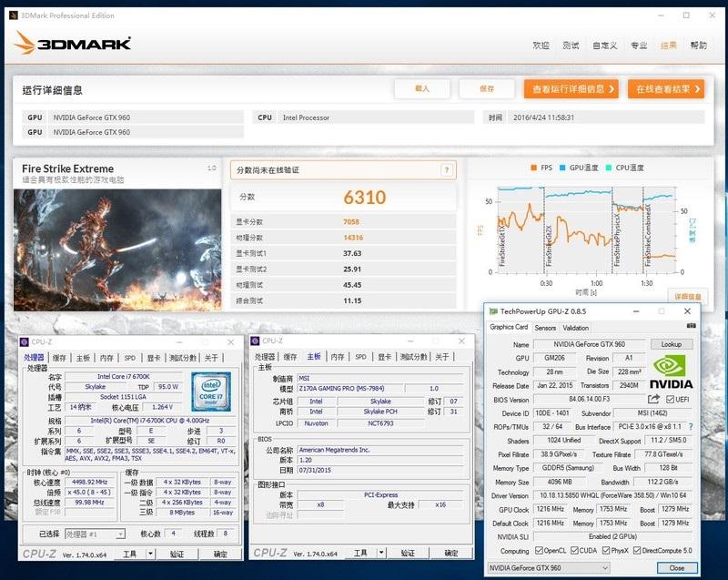Click the NVIDIA logo in GPU-Z
The image size is (728, 580).
671,371
